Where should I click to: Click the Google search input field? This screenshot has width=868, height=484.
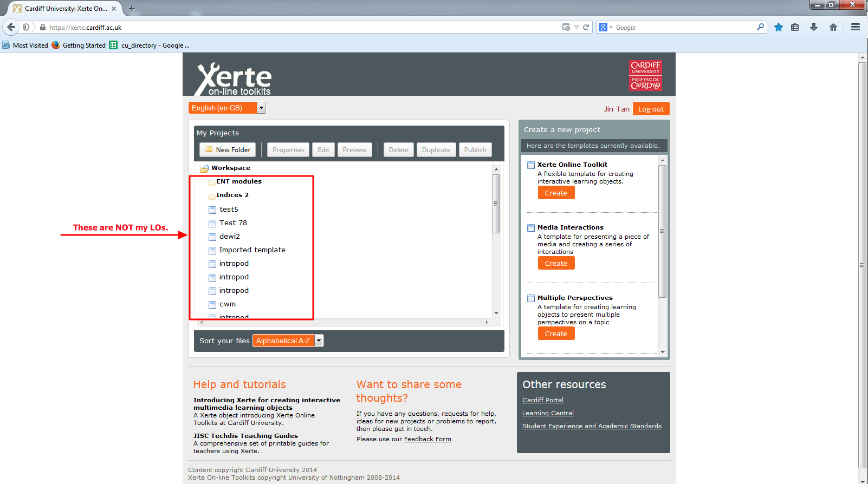[x=685, y=27]
